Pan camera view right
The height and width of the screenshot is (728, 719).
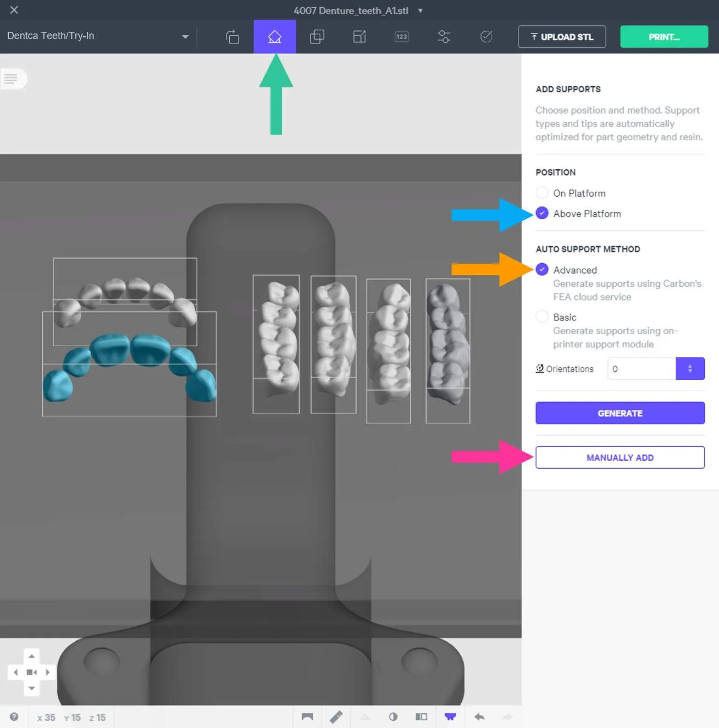coord(48,672)
